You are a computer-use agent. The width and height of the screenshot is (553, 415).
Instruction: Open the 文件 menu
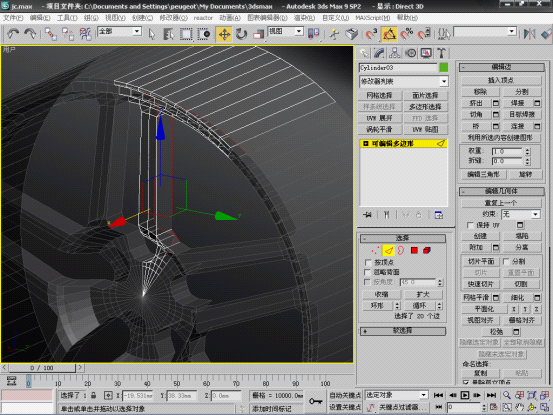[13, 18]
